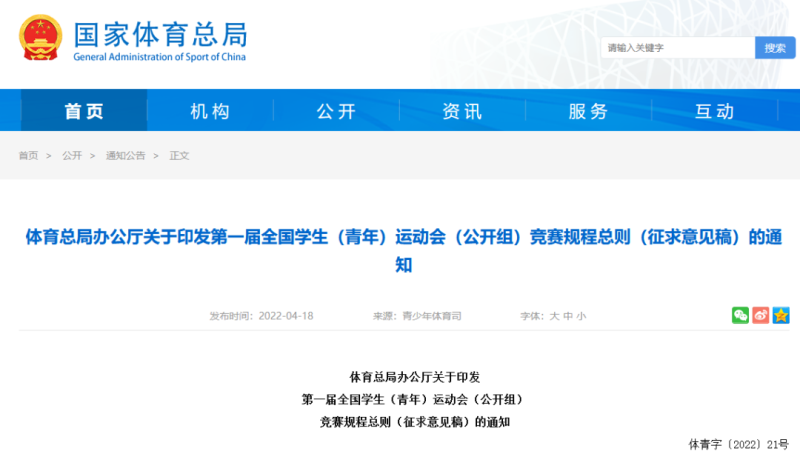Click the national emblem logo

coord(41,38)
